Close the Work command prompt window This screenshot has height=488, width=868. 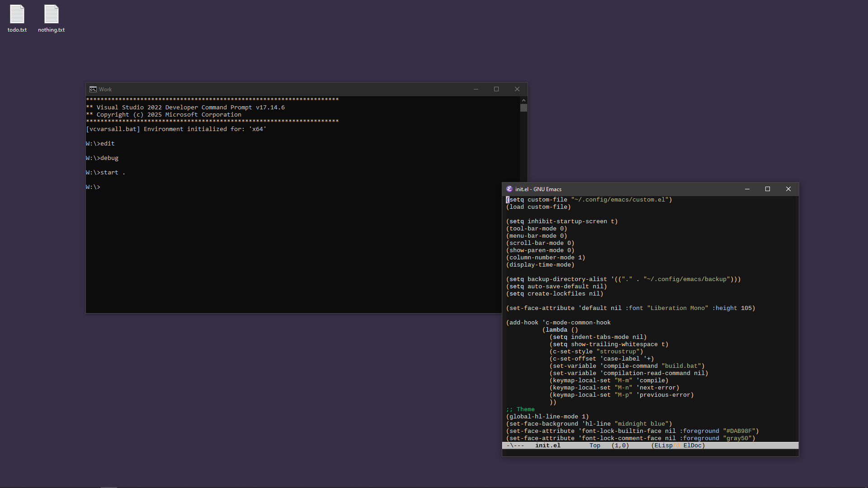[x=517, y=89]
